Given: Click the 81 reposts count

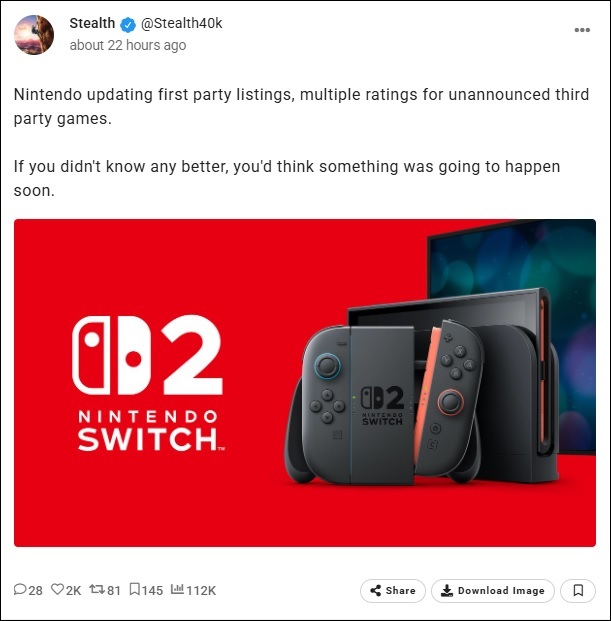Looking at the screenshot, I should tap(114, 591).
